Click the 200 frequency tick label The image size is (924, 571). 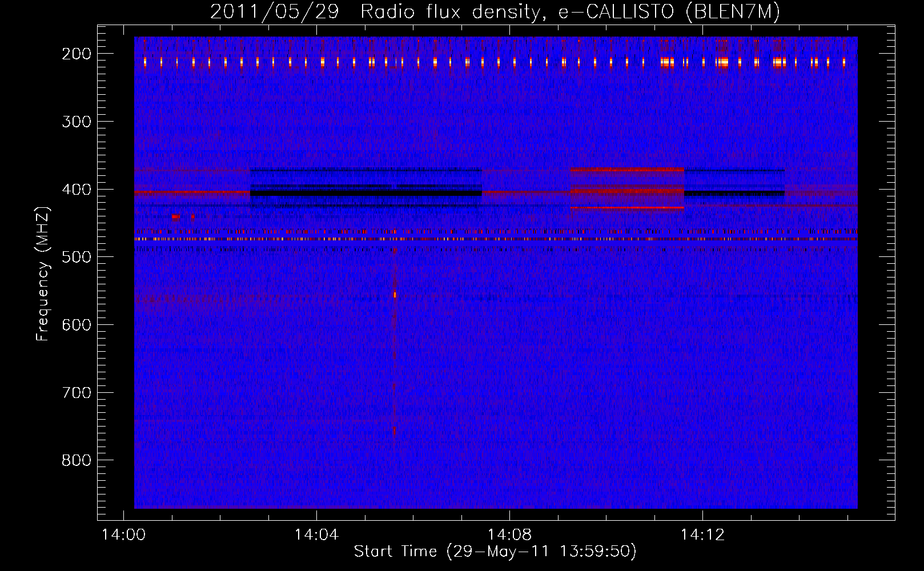[x=76, y=54]
